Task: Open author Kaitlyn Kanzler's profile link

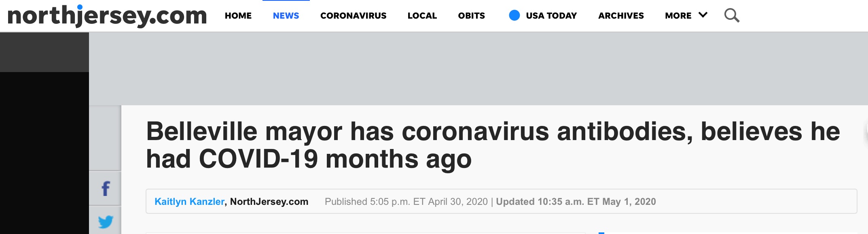Action: tap(189, 202)
